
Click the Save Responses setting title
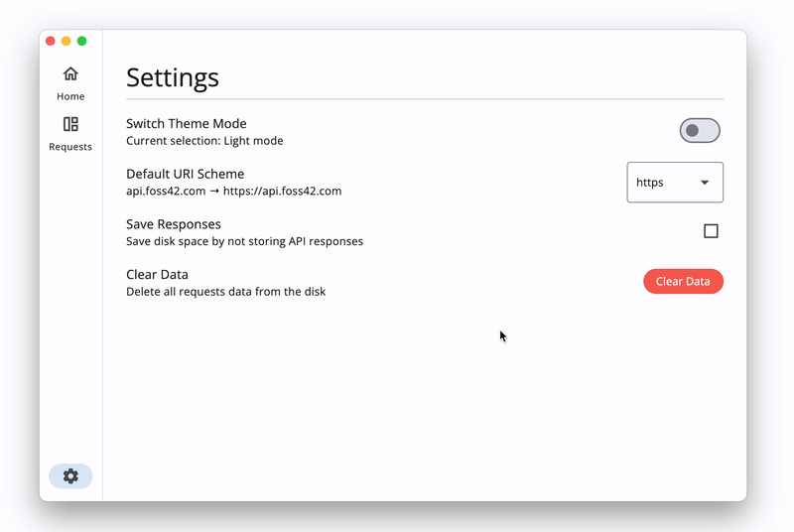coord(174,224)
